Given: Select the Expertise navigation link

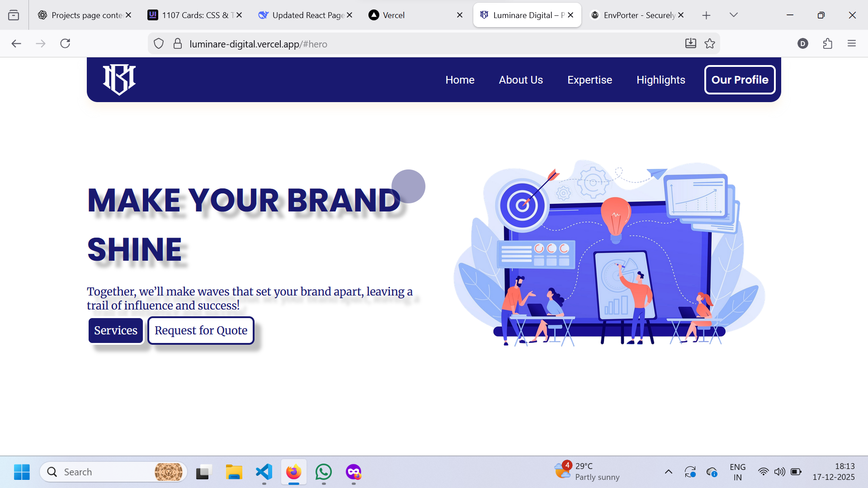Looking at the screenshot, I should (590, 80).
